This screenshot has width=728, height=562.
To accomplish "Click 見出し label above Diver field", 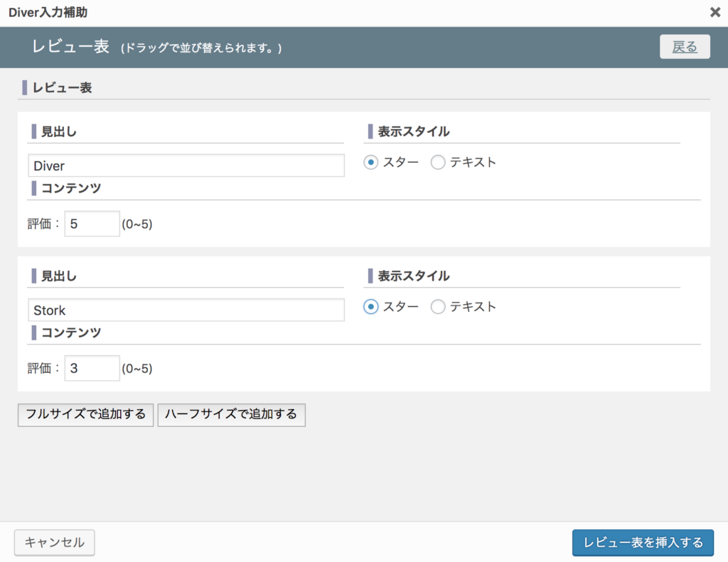I will [x=58, y=132].
